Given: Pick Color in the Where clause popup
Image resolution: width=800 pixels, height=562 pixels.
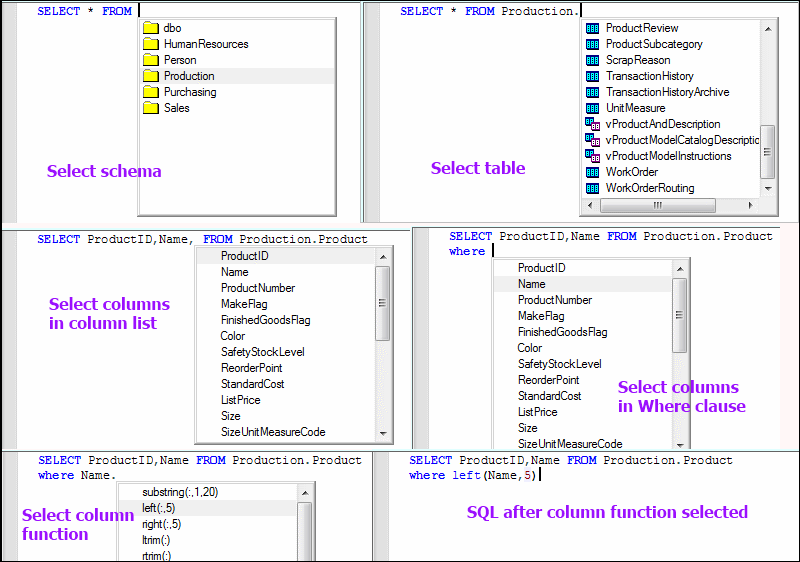Looking at the screenshot, I should 530,348.
